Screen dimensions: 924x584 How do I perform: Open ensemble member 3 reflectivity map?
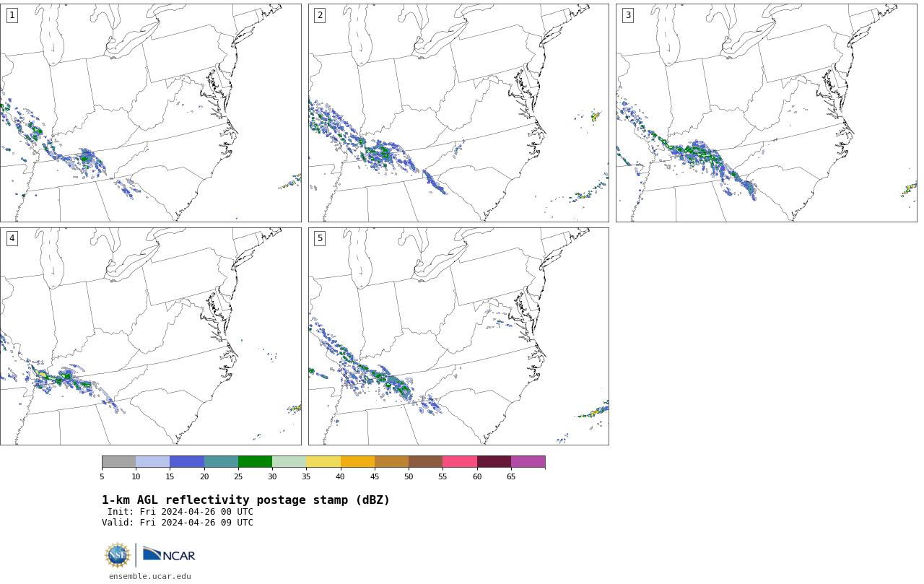point(766,113)
